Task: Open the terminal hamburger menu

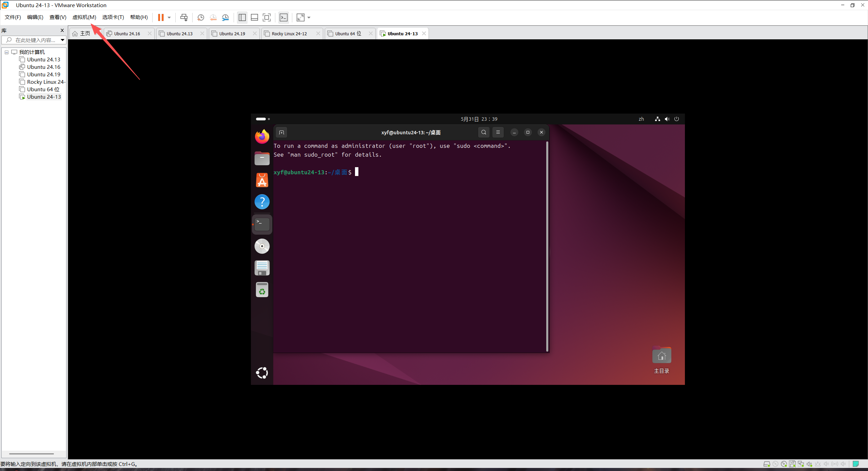Action: 498,132
